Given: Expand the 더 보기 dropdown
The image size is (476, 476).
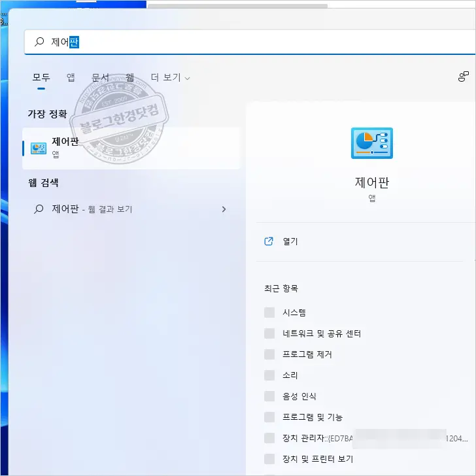Looking at the screenshot, I should (170, 77).
